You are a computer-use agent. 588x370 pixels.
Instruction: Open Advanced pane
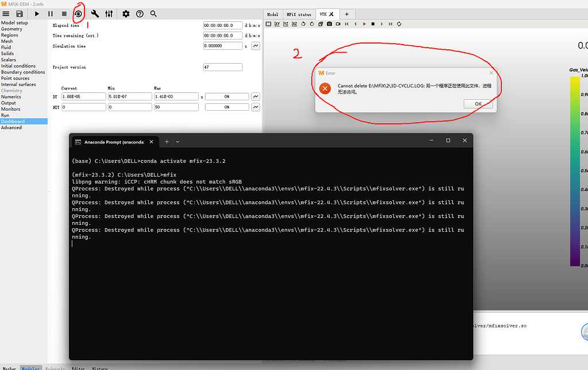pyautogui.click(x=11, y=128)
